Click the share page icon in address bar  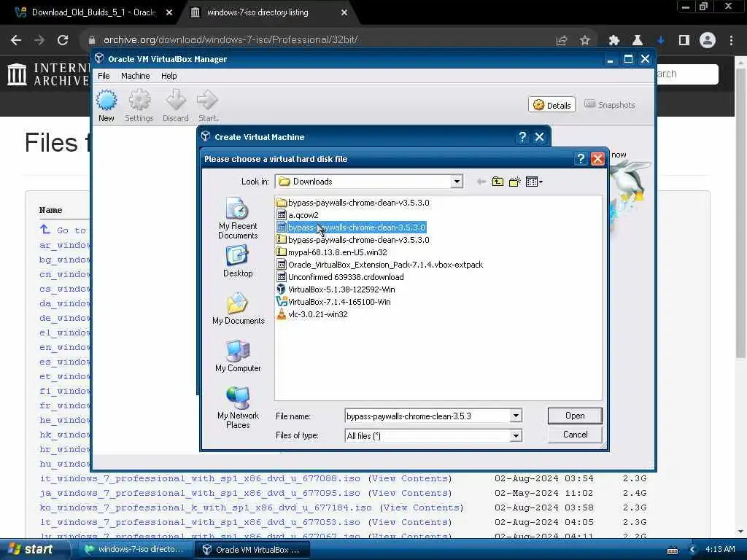[x=561, y=40]
